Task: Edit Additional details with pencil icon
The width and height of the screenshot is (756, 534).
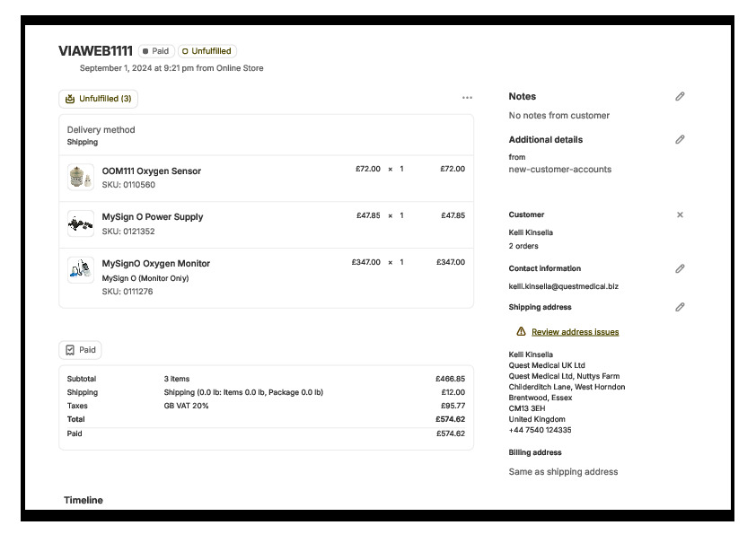Action: (680, 139)
